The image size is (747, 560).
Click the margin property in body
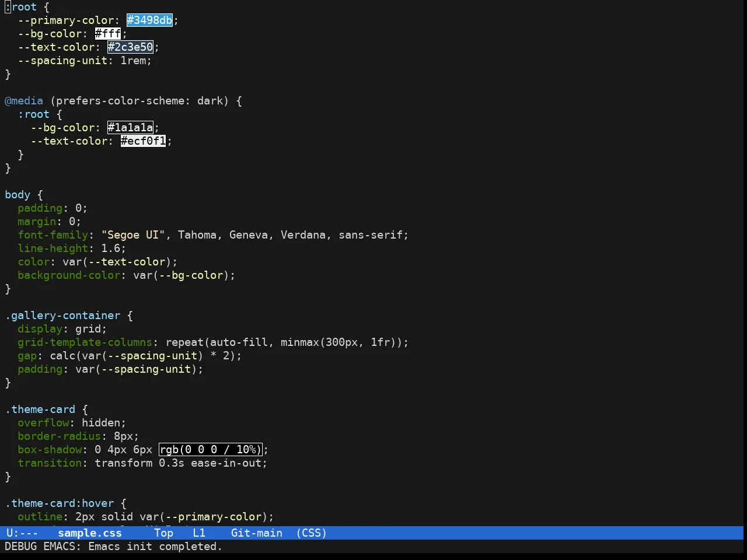[x=37, y=222]
